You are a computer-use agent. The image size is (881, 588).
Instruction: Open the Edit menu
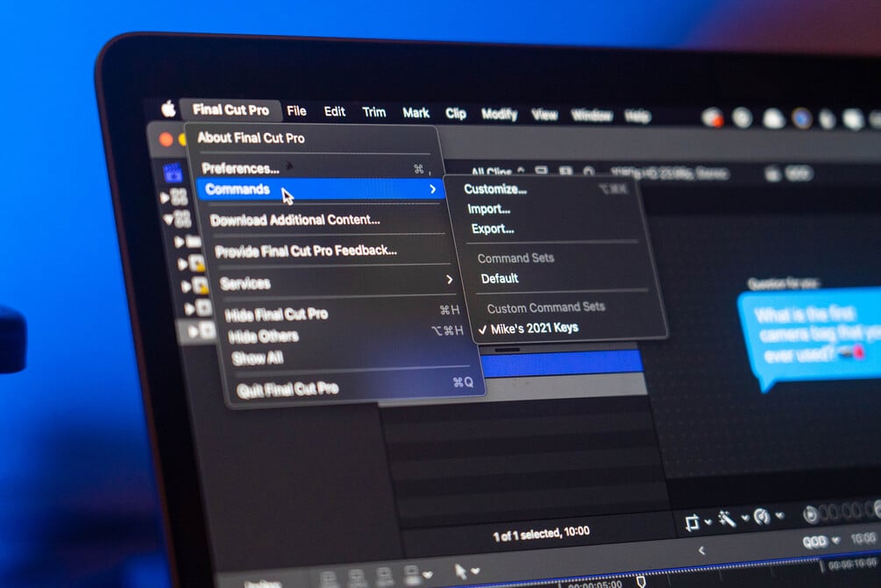(334, 112)
